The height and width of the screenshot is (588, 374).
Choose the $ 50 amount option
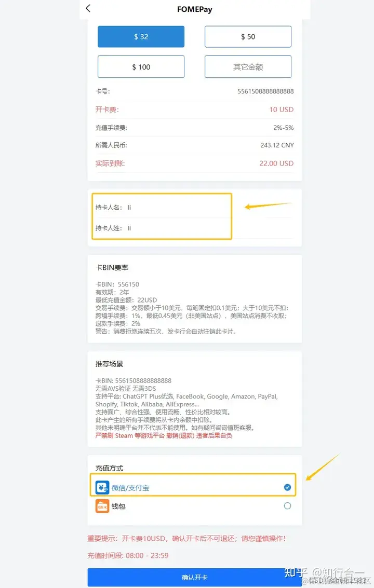pyautogui.click(x=248, y=37)
